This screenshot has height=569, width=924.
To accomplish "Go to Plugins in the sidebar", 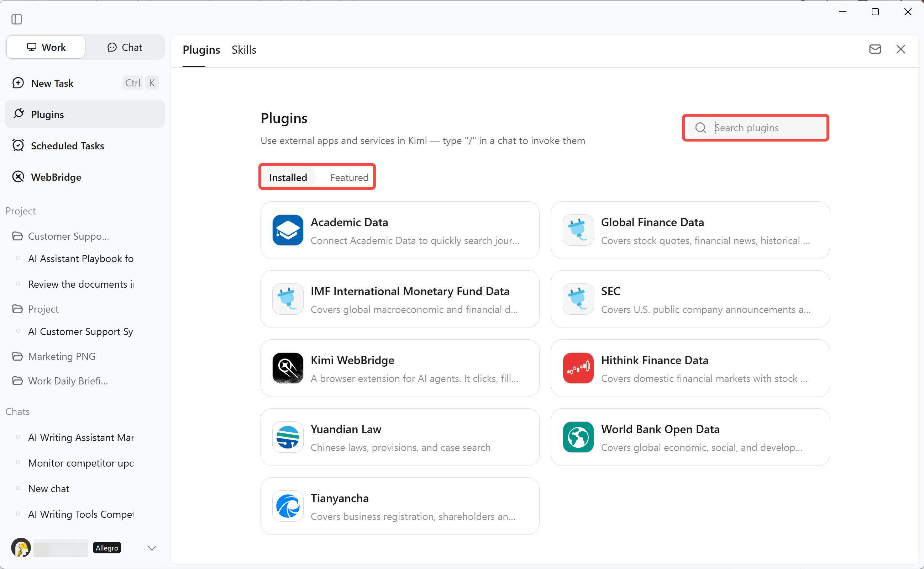I will pos(85,114).
